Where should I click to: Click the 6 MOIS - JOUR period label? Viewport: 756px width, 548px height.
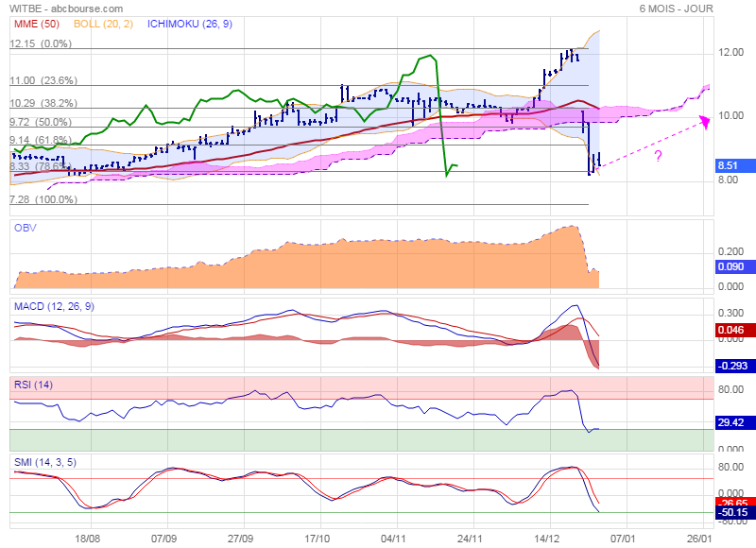676,9
